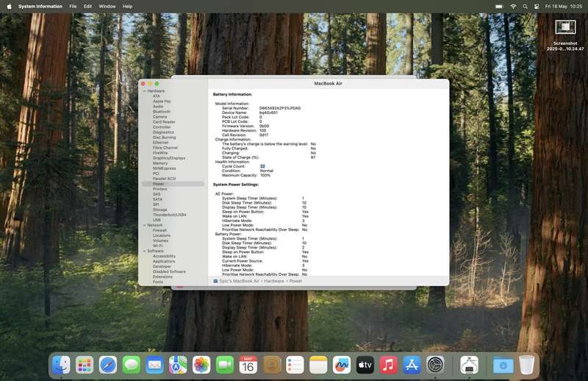The image size is (588, 381).
Task: Select Accessibility under Software
Action: pyautogui.click(x=164, y=256)
